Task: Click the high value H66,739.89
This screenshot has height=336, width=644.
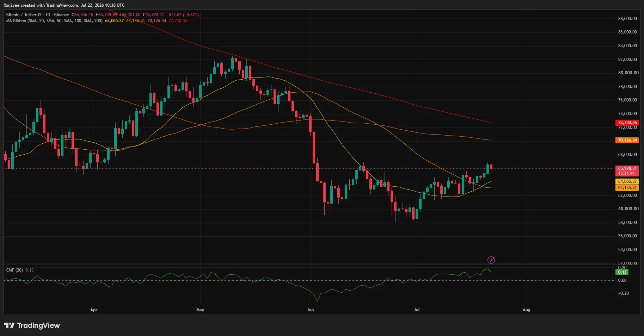Action: (x=106, y=15)
